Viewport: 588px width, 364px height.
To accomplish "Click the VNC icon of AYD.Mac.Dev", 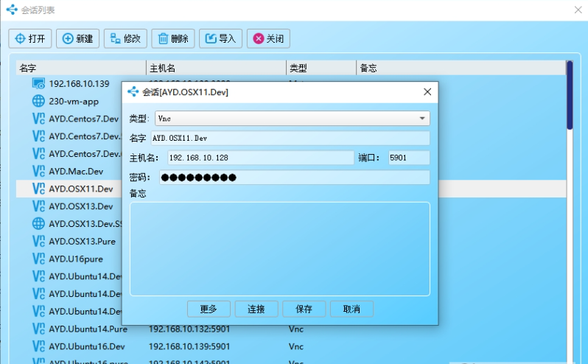I will pos(38,171).
